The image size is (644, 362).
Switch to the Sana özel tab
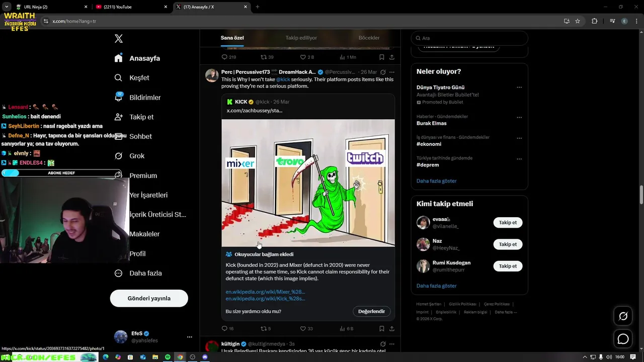point(232,38)
